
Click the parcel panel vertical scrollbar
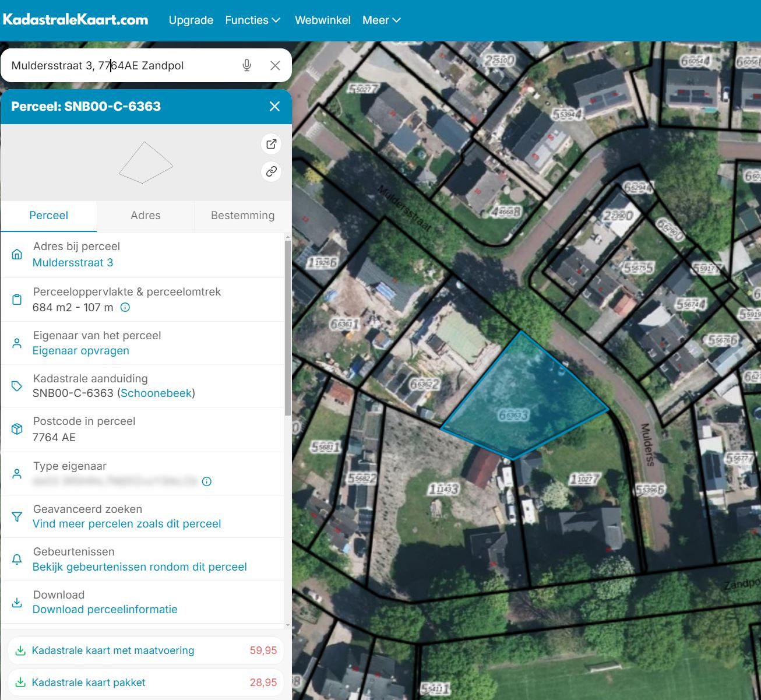287,326
